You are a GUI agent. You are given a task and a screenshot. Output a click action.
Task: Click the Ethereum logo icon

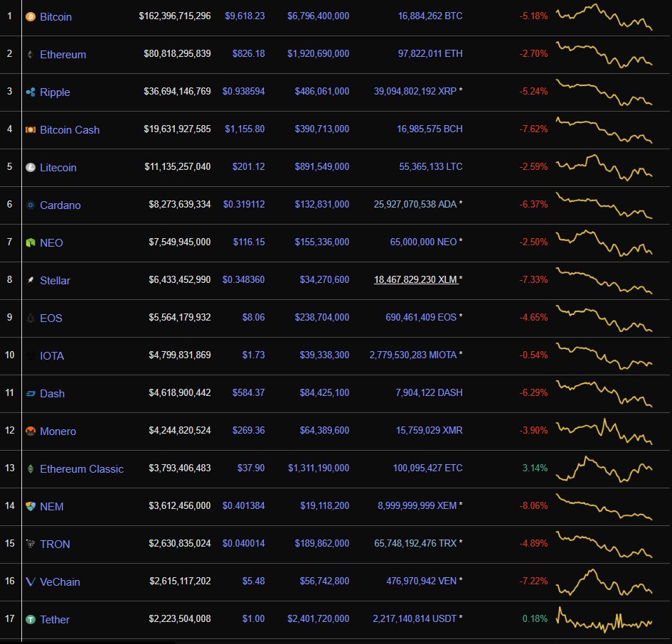coord(31,55)
